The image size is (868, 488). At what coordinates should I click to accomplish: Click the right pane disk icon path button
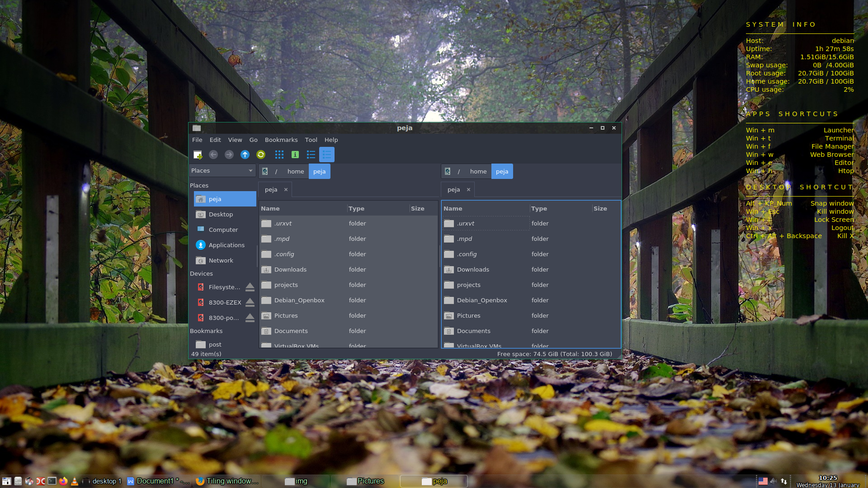[x=448, y=171]
